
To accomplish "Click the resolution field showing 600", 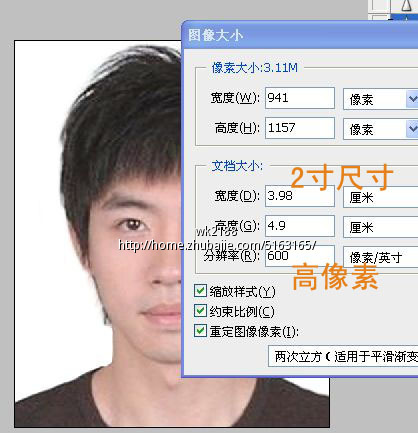I will point(300,256).
